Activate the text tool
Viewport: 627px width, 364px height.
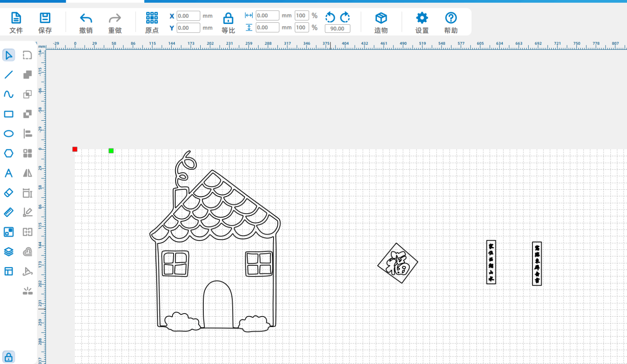(9, 173)
